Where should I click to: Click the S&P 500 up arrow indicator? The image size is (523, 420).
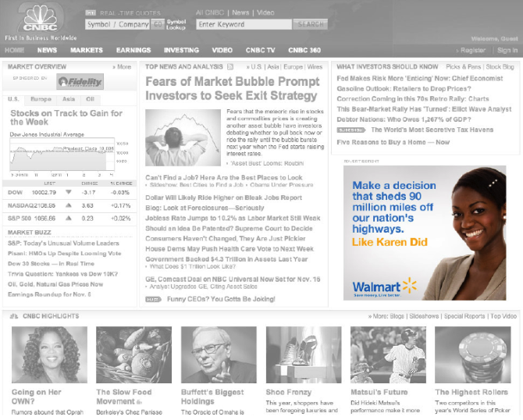(69, 218)
